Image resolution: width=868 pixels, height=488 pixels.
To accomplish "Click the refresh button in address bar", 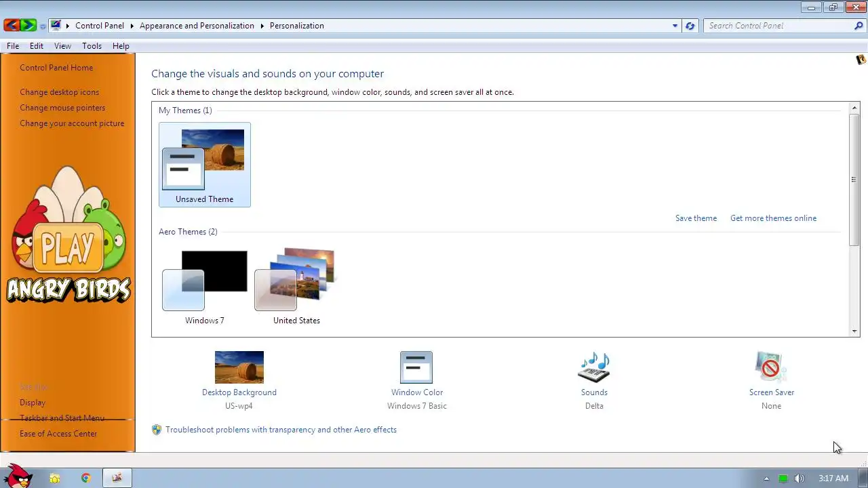I will 690,26.
